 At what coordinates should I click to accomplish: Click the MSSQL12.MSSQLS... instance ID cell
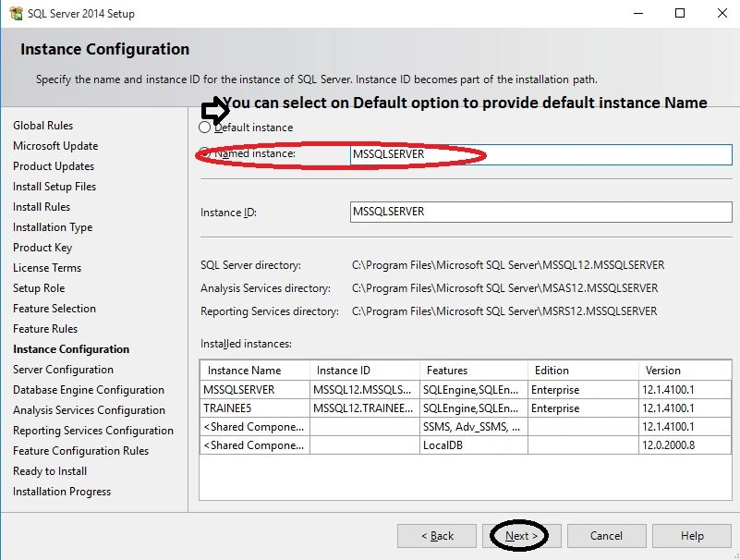pyautogui.click(x=364, y=390)
